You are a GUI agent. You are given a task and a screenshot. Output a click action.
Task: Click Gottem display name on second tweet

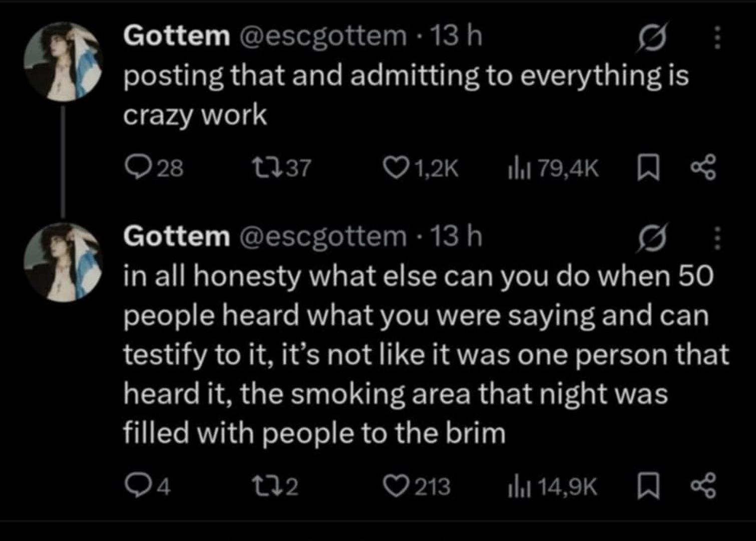coord(176,236)
